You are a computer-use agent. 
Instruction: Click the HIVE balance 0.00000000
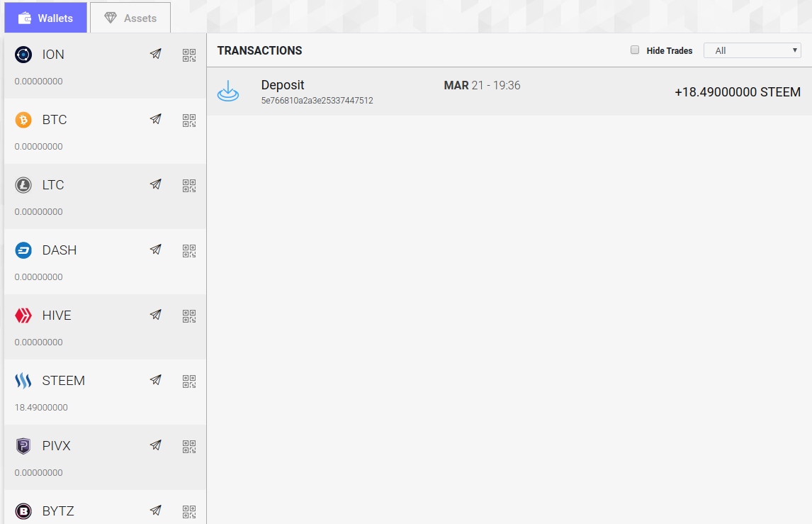[x=39, y=342]
